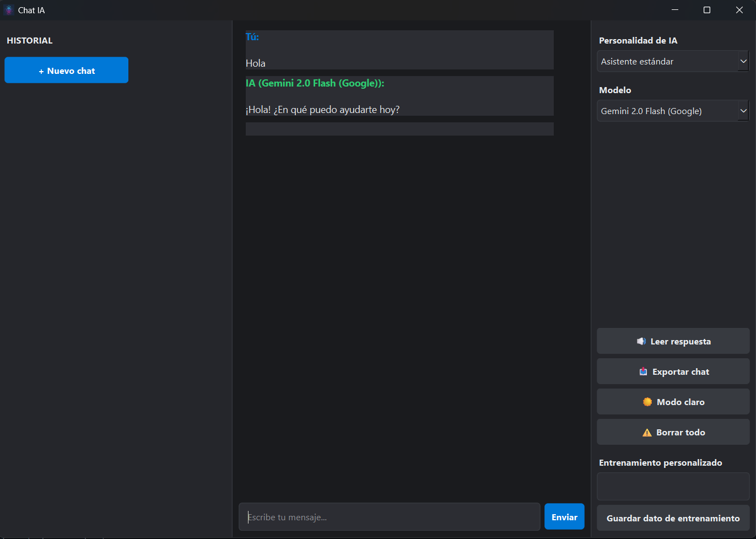Click the speaker icon on Leer respuesta

pyautogui.click(x=641, y=341)
